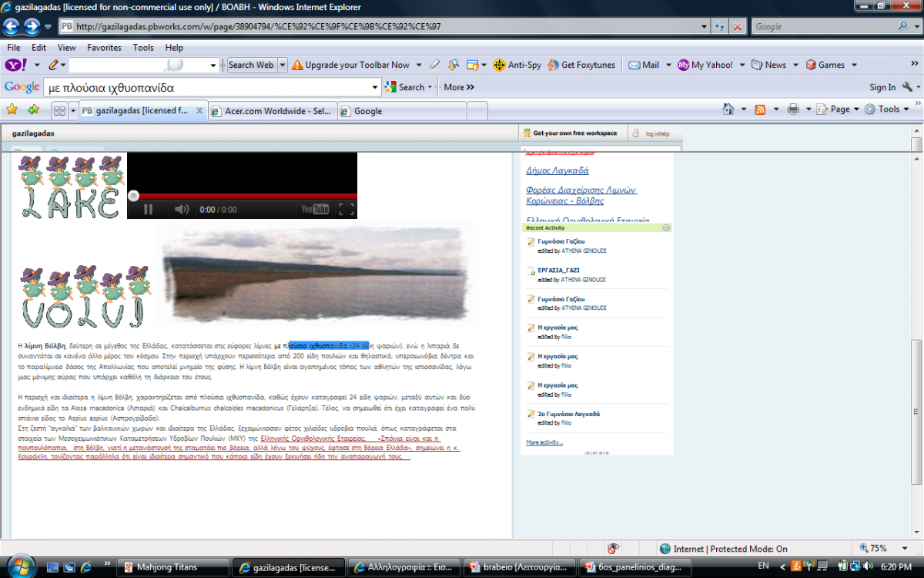Image resolution: width=924 pixels, height=578 pixels.
Task: Click Upgrade your Toolbar Now warning button
Action: pos(350,65)
